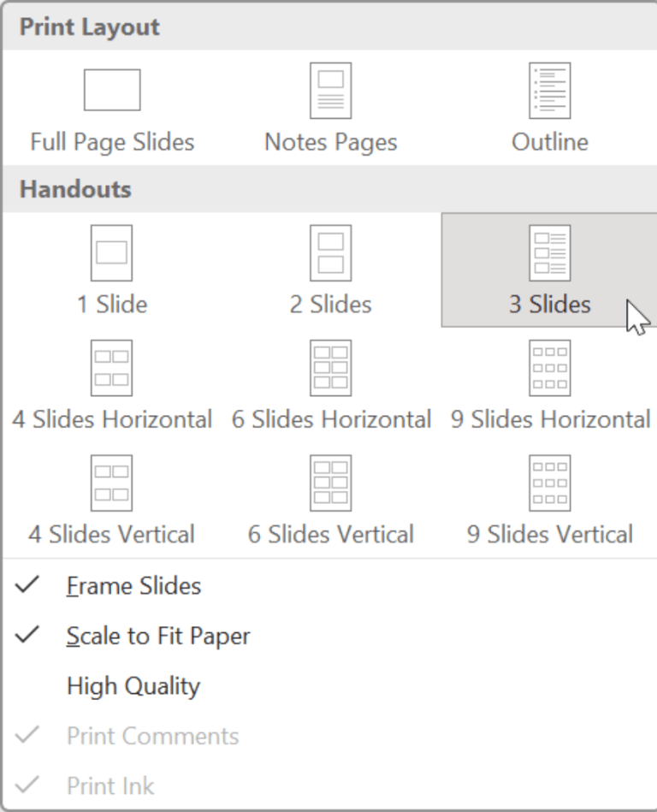The width and height of the screenshot is (657, 812).
Task: Click the Notes Pages layout icon
Action: (331, 87)
